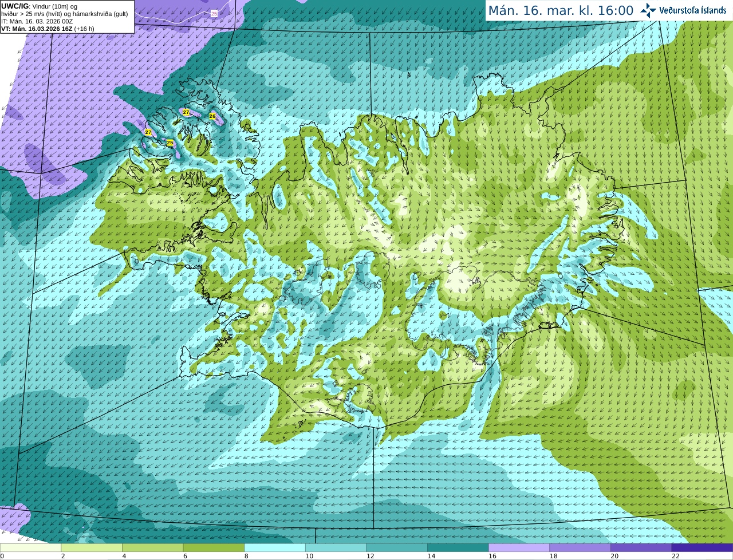This screenshot has height=560, width=733.
Task: Click the scale label 22
Action: pyautogui.click(x=676, y=556)
